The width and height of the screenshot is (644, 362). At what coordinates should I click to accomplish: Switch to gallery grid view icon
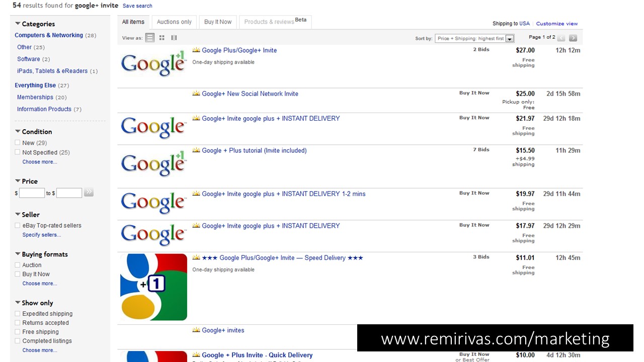point(162,38)
